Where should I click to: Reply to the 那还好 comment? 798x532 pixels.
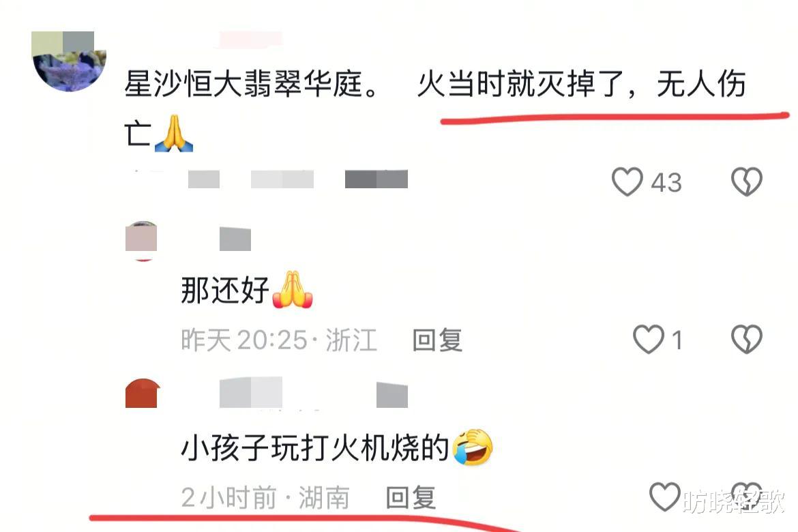pyautogui.click(x=437, y=340)
